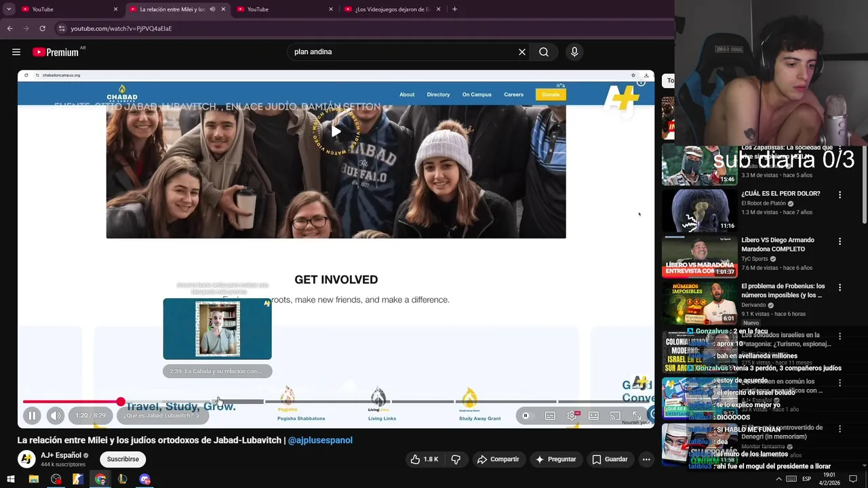Seek on the red video progress bar

(x=71, y=402)
